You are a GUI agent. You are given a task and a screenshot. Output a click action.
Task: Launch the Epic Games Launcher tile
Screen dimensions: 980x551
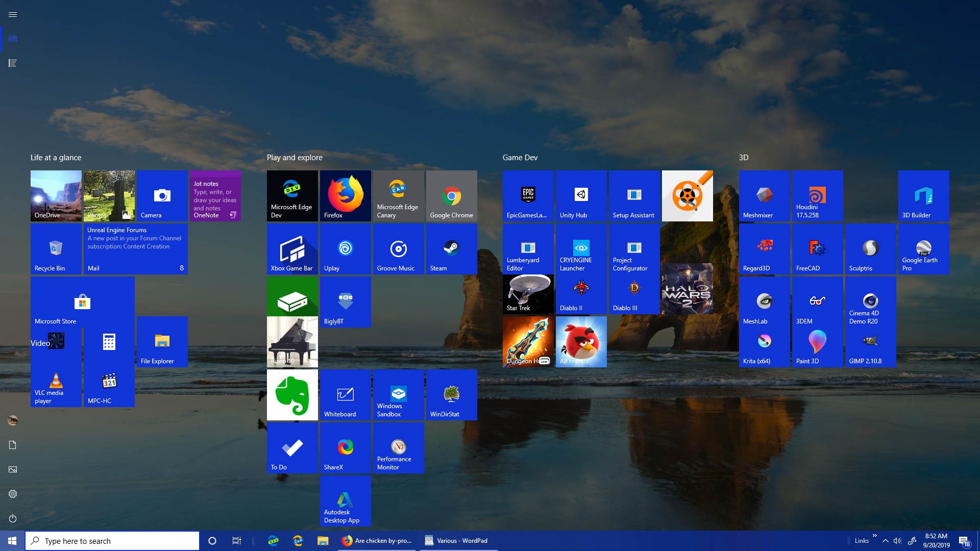tap(528, 196)
